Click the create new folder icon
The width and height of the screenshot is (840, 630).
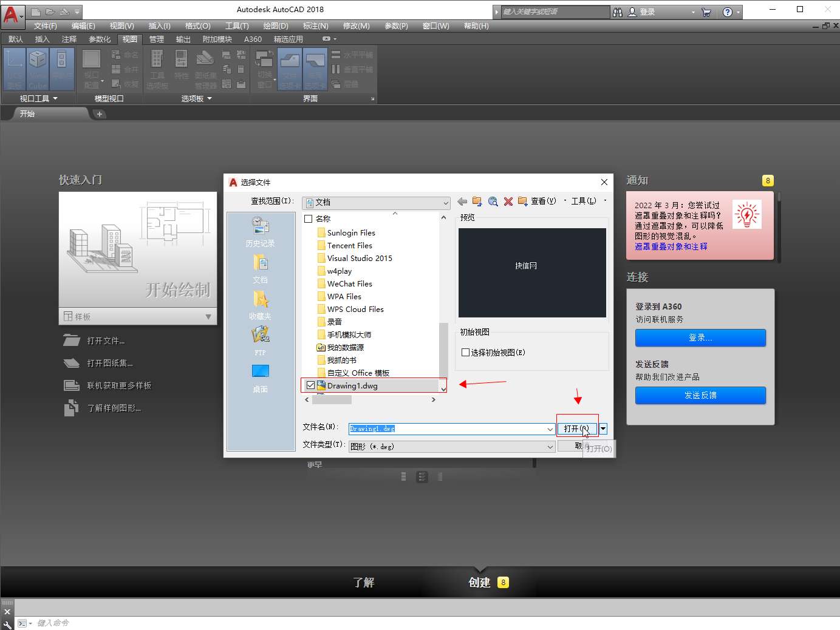pos(522,202)
